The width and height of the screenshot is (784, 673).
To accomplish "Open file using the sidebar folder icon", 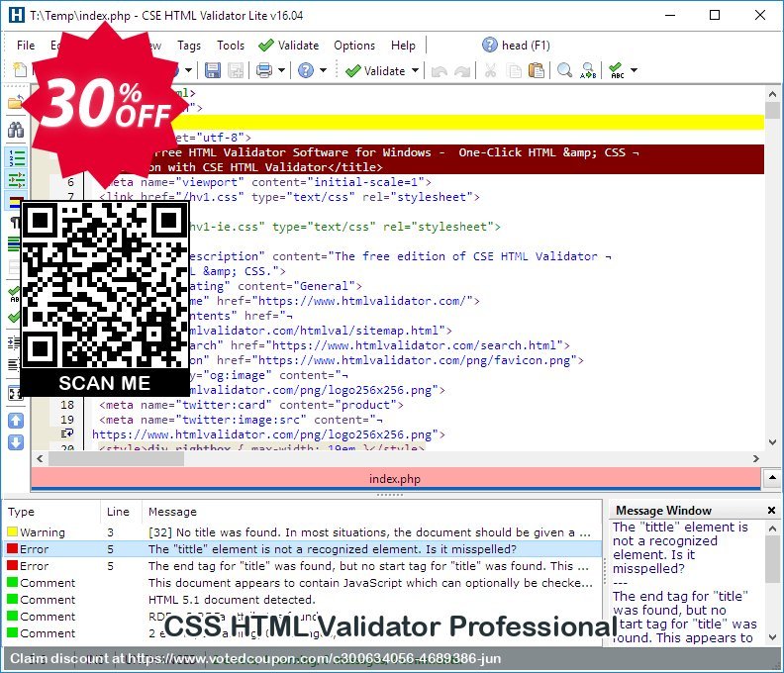I will [15, 102].
